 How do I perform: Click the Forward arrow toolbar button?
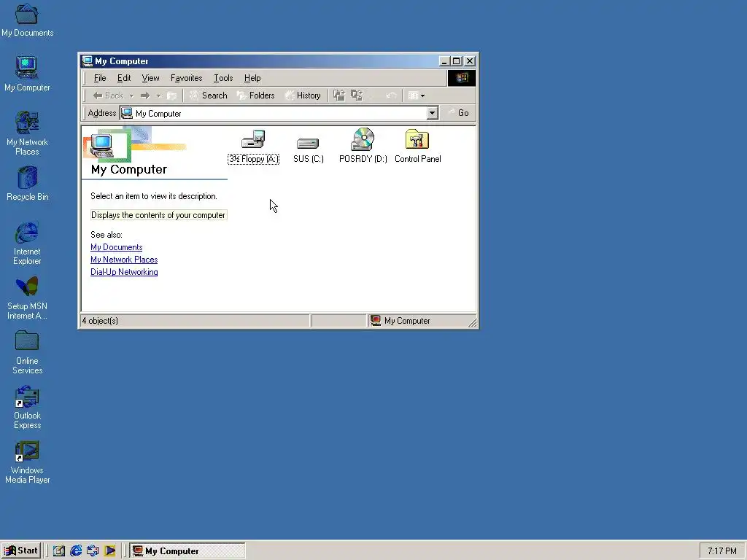pyautogui.click(x=145, y=96)
